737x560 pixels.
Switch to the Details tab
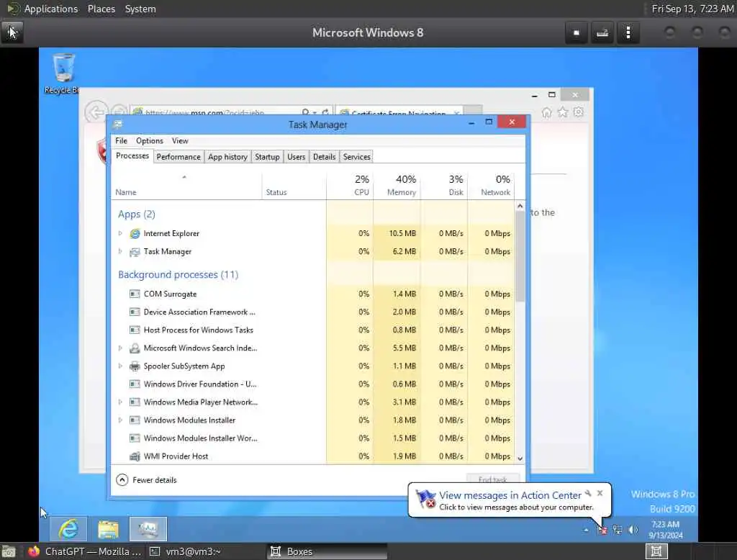tap(325, 157)
